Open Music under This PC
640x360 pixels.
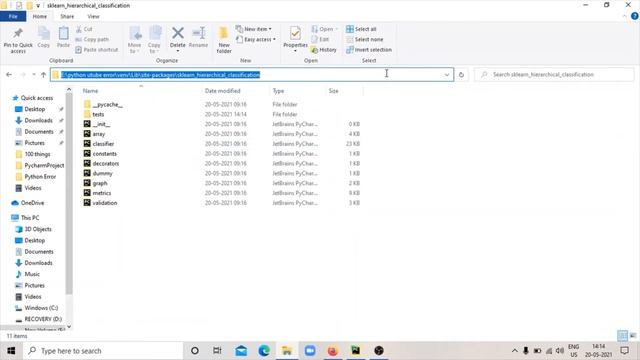32,274
